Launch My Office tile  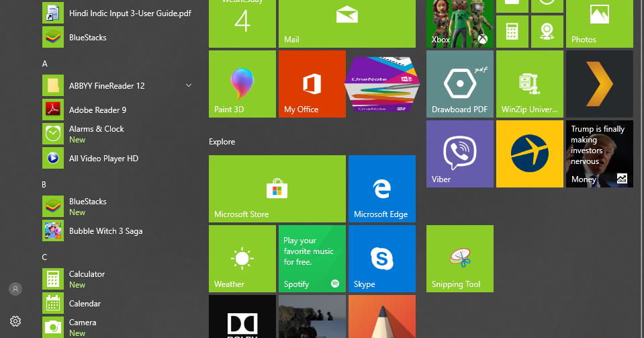click(x=312, y=84)
